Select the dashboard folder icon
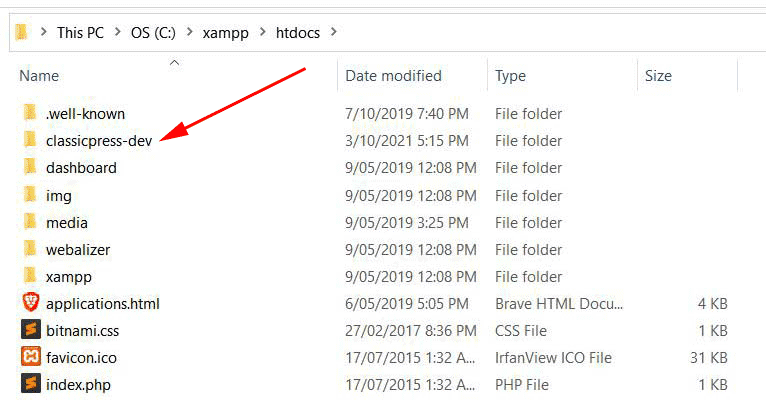The height and width of the screenshot is (410, 766). pyautogui.click(x=30, y=168)
